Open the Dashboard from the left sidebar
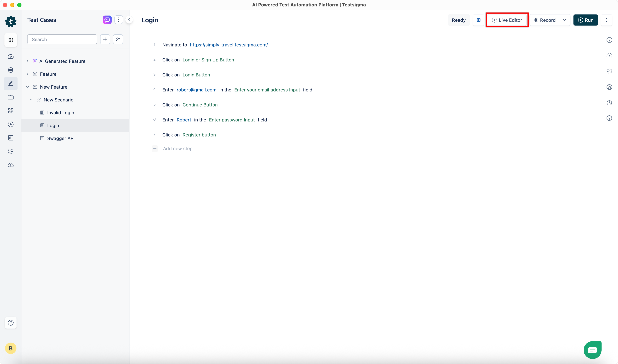 11,56
